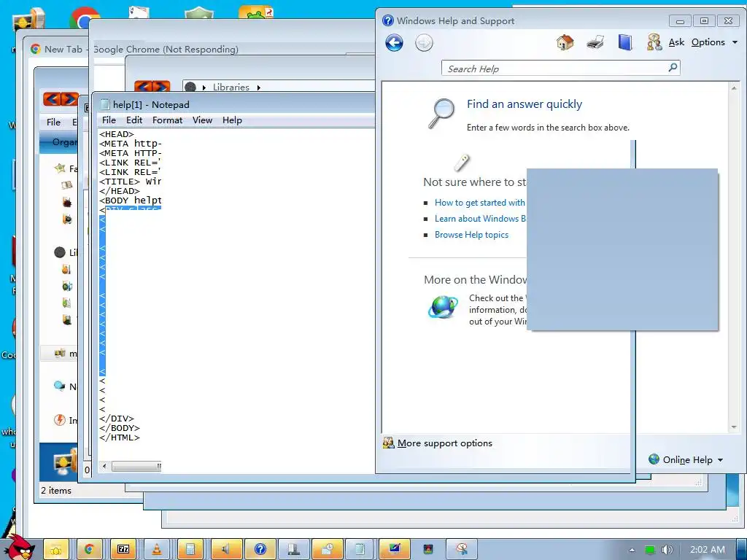Open Notepad File menu

109,120
